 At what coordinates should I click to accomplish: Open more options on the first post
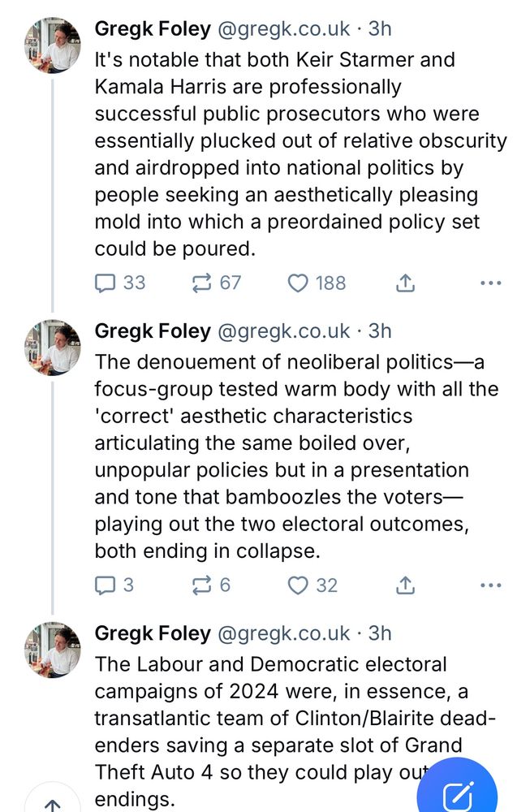pyautogui.click(x=491, y=283)
